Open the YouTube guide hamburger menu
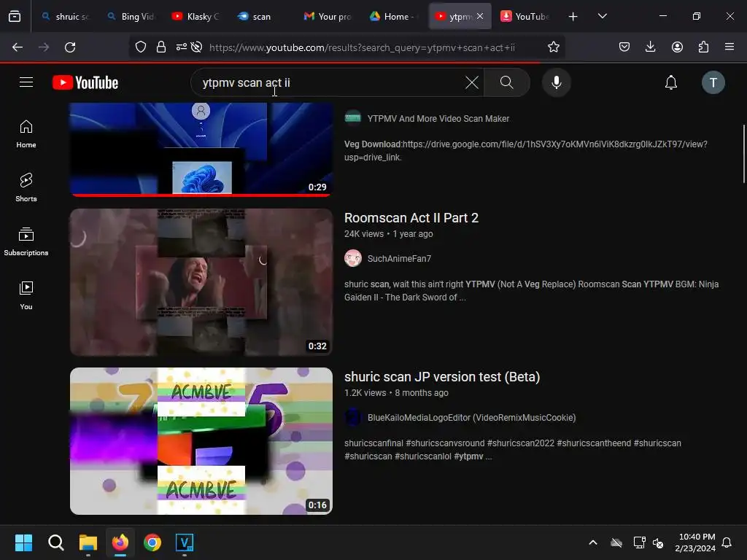Screen dimensions: 747x560 click(x=26, y=82)
